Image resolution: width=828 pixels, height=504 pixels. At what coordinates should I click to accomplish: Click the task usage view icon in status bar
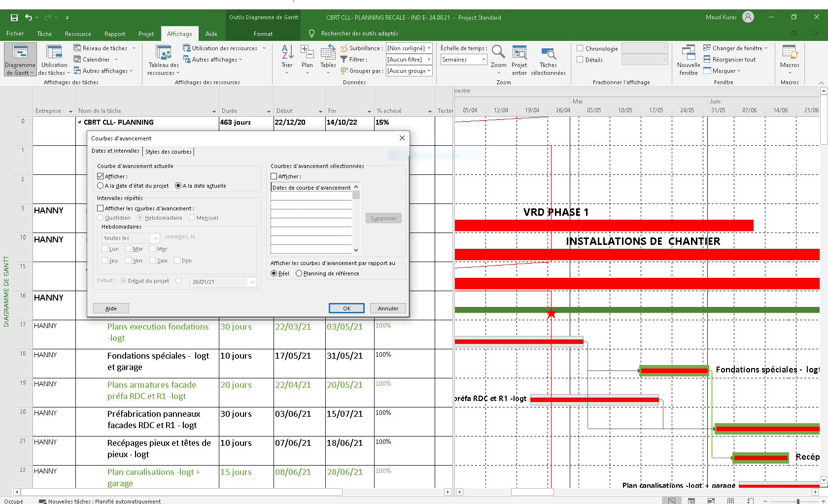[x=691, y=501]
